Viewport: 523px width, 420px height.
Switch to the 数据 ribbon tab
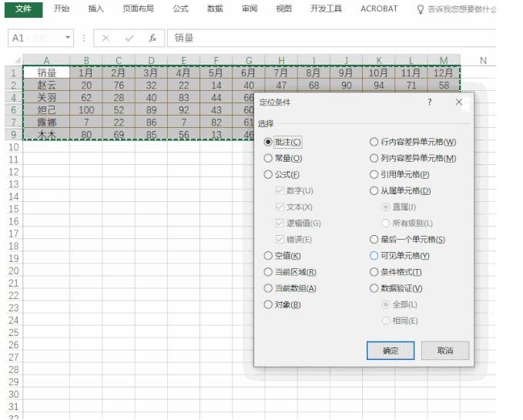point(215,9)
